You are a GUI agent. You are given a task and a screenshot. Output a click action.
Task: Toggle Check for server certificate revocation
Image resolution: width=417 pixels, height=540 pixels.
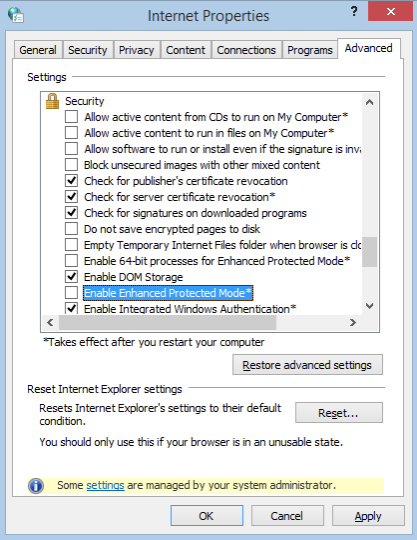(71, 197)
